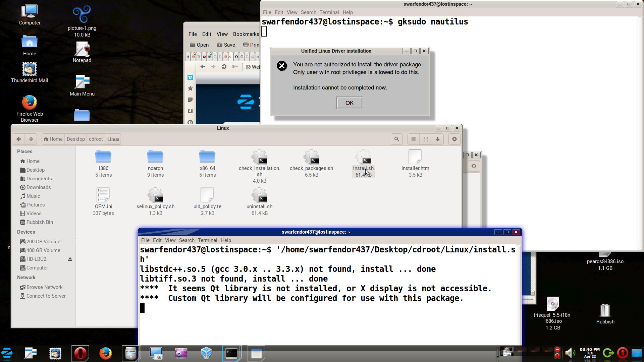The height and width of the screenshot is (362, 644).
Task: Open the install.sh script file
Action: click(x=363, y=158)
